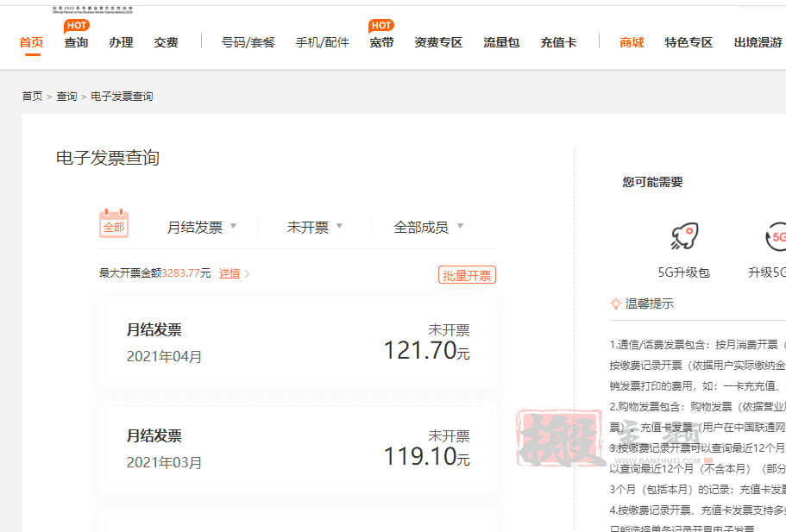Image resolution: width=786 pixels, height=532 pixels.
Task: Click the 电子发票查询 breadcrumb
Action: 122,97
